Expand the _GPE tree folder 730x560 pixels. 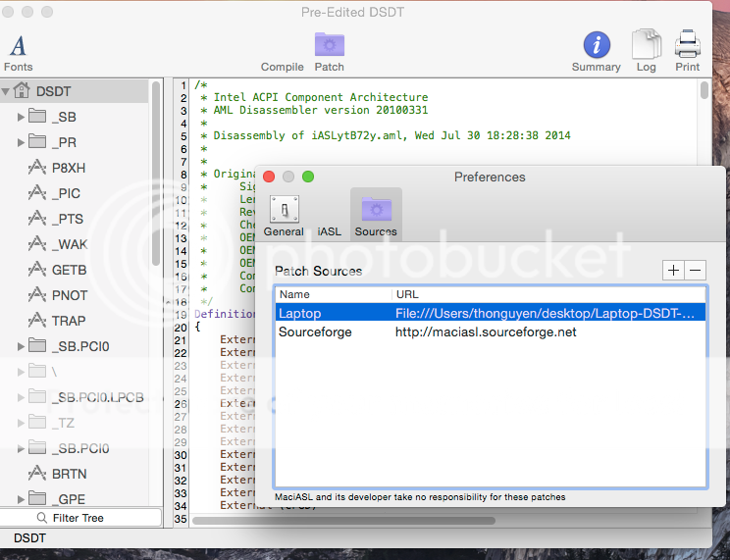coord(21,499)
